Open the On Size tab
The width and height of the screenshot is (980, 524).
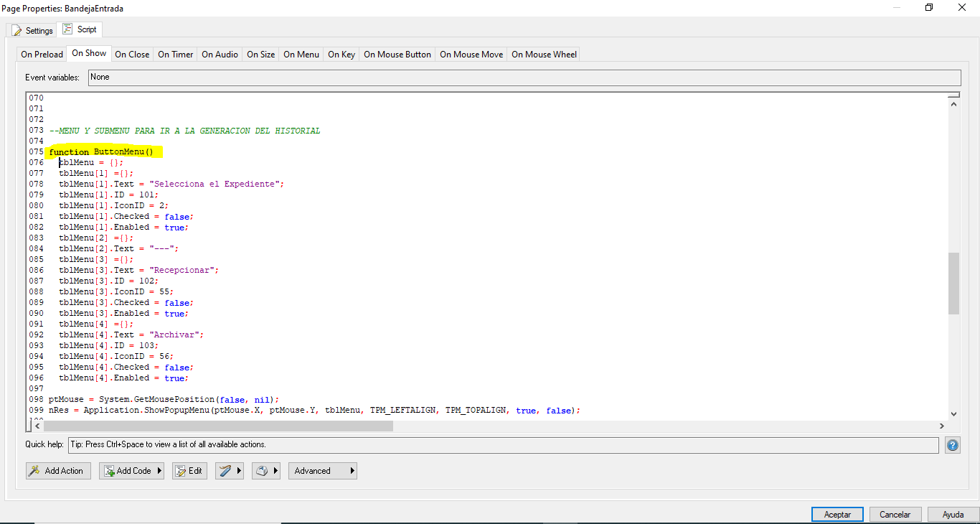coord(261,55)
